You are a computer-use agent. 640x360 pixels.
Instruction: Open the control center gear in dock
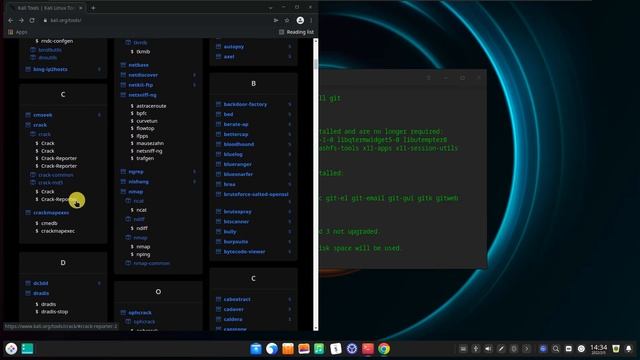352,349
